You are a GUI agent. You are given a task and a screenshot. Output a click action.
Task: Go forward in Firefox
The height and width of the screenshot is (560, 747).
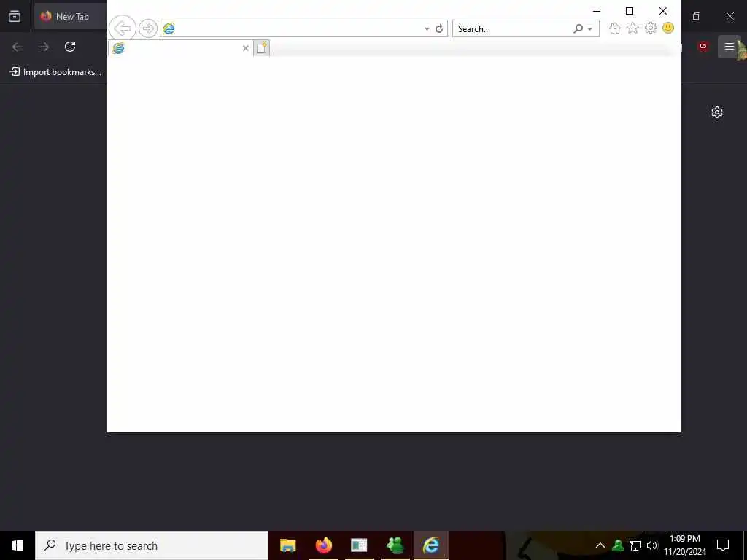(x=44, y=47)
